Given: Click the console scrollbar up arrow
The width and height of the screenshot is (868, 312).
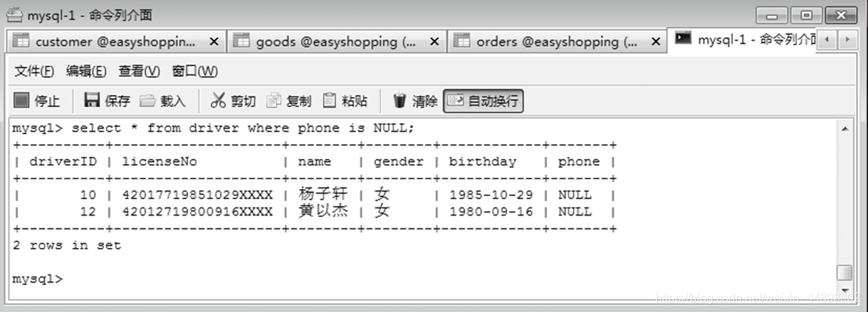Looking at the screenshot, I should point(844,130).
